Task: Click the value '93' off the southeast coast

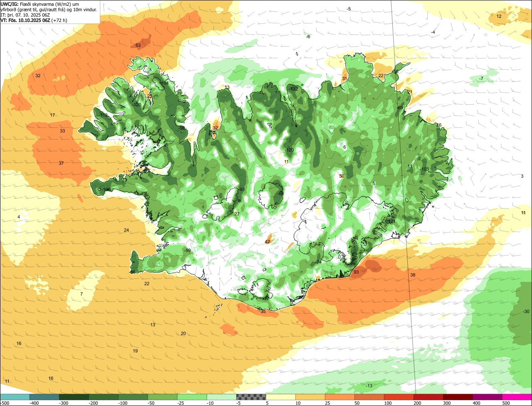Action: [x=356, y=272]
